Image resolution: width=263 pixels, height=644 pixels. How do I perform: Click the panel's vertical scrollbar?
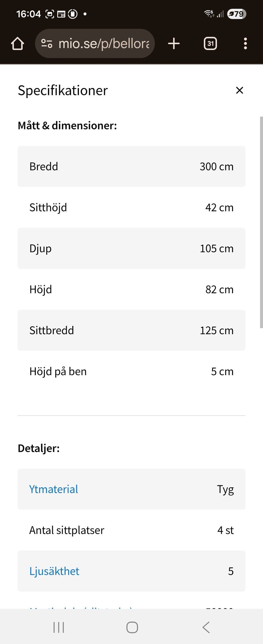(x=261, y=222)
